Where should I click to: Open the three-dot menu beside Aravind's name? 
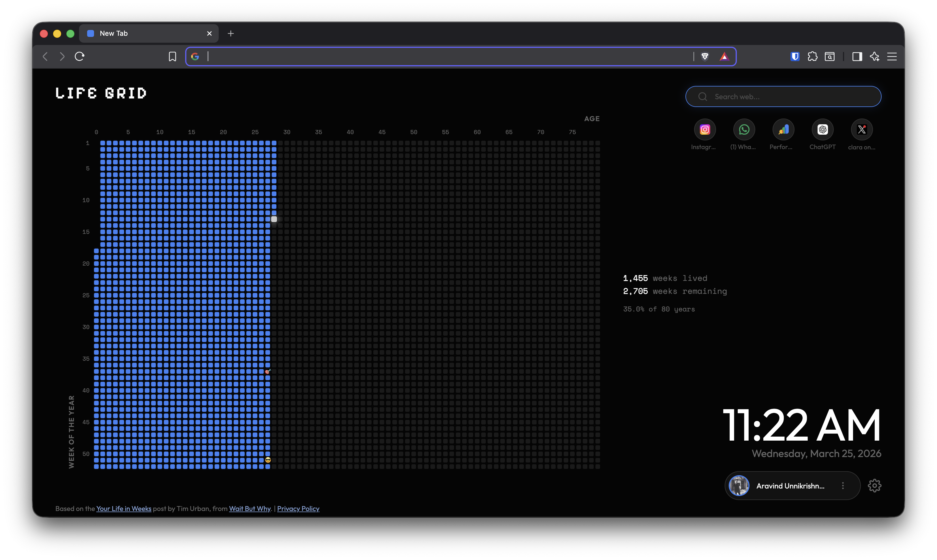click(843, 486)
